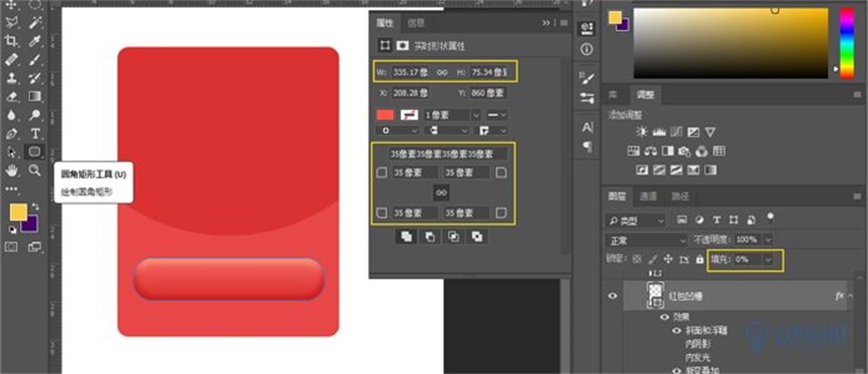The height and width of the screenshot is (374, 868).
Task: Open the opacity 100% dropdown arrow
Action: pos(768,239)
